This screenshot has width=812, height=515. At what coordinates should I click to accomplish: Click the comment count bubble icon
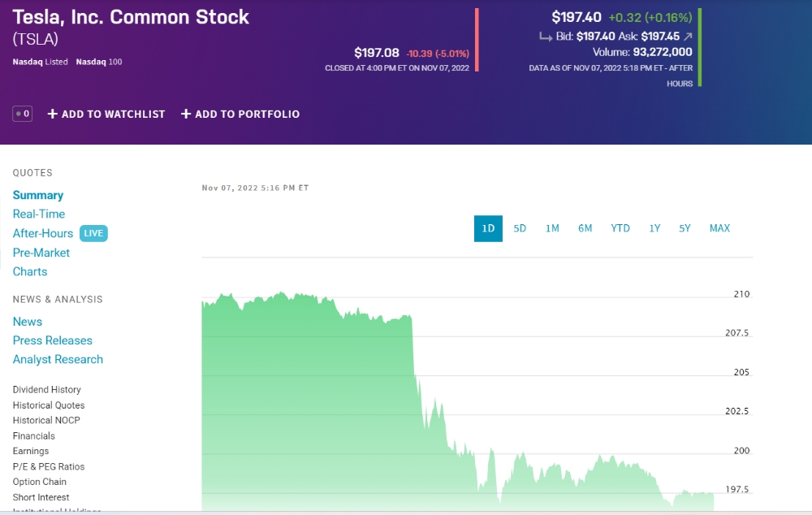pyautogui.click(x=22, y=115)
